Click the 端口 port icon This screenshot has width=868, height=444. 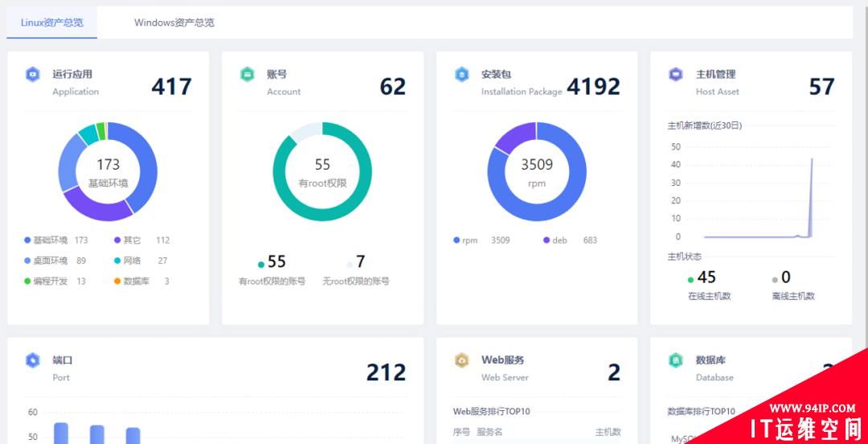tap(33, 360)
